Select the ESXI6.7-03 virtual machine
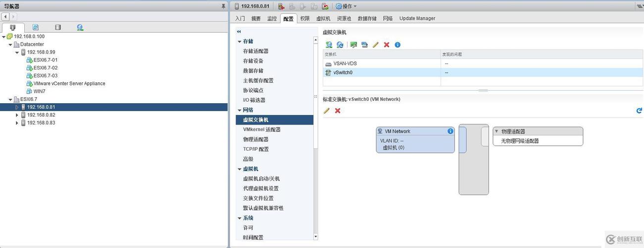Viewport: 644px width, 248px height. pos(45,76)
